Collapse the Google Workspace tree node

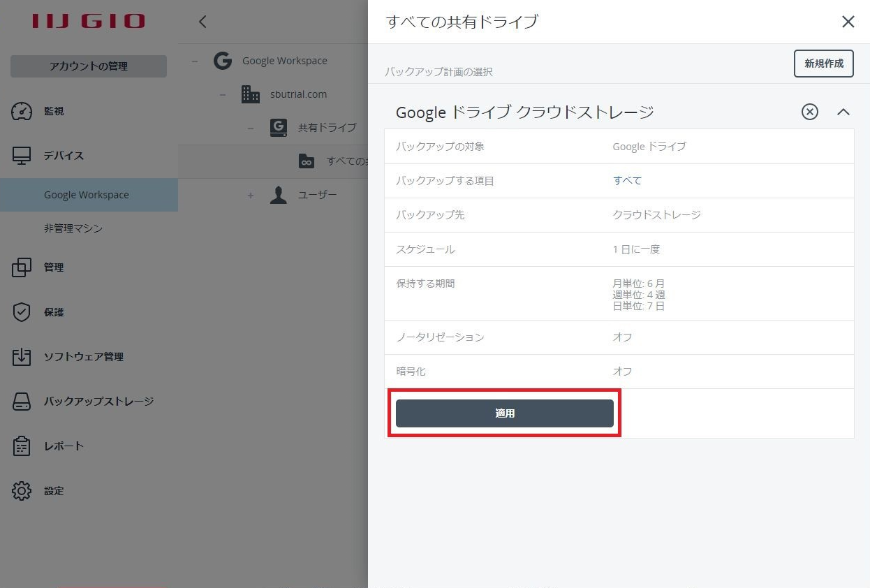195,61
